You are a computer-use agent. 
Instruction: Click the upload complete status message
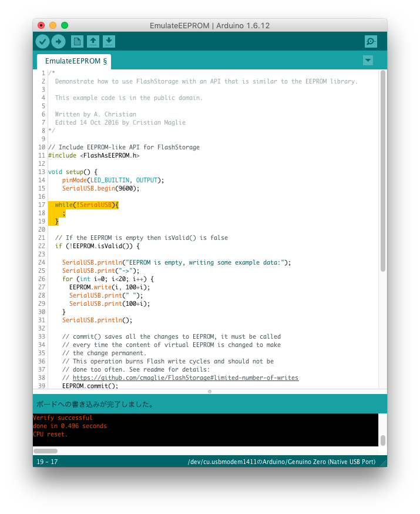(x=95, y=404)
